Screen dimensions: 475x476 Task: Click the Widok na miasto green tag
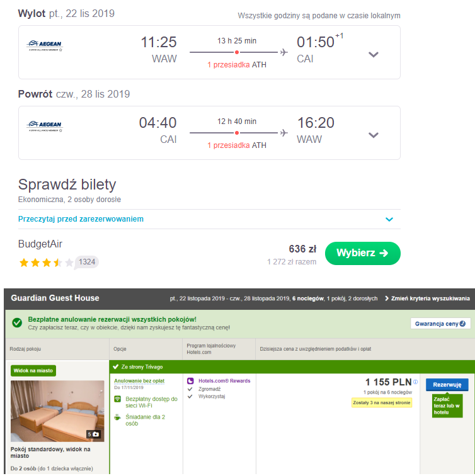point(33,371)
